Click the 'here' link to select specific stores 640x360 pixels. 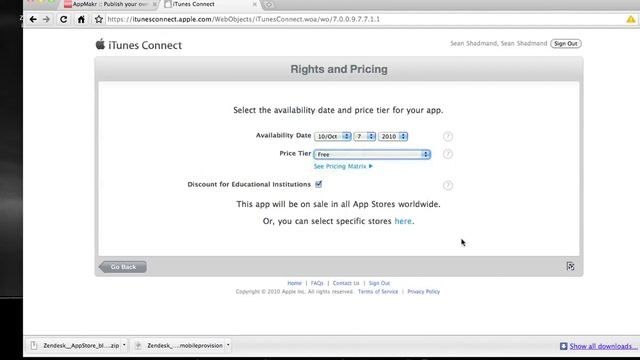pos(403,221)
